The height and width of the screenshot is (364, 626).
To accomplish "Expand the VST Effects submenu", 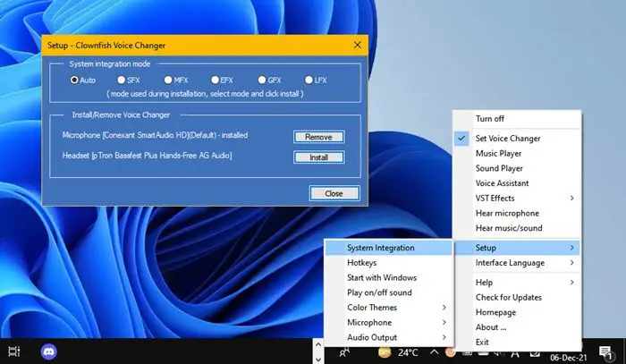I will coord(517,198).
